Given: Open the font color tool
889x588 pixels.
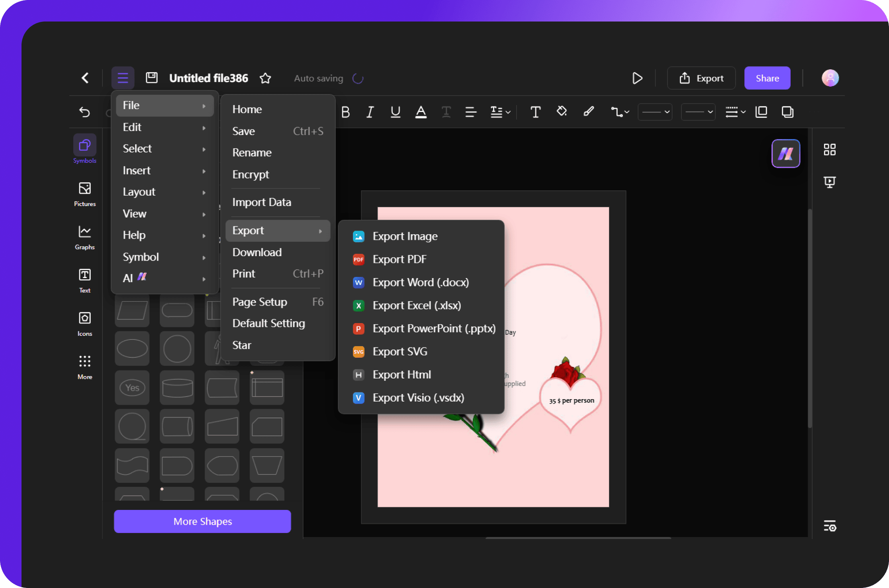Looking at the screenshot, I should tap(421, 112).
